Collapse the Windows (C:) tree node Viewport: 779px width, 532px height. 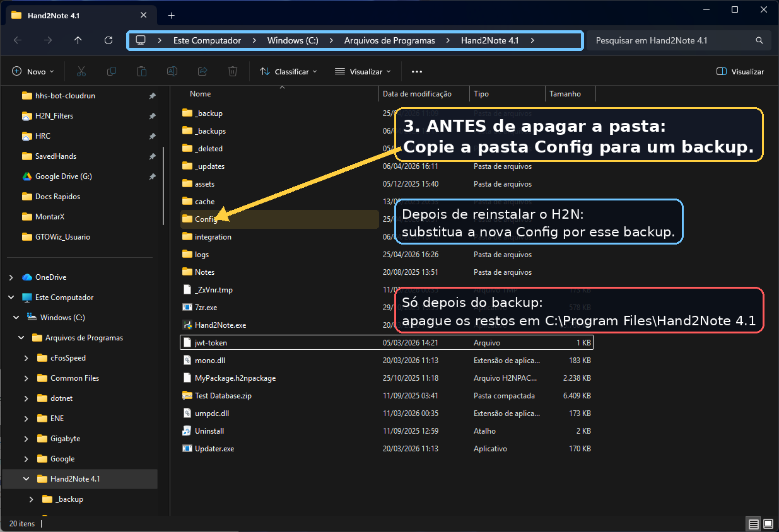point(16,318)
